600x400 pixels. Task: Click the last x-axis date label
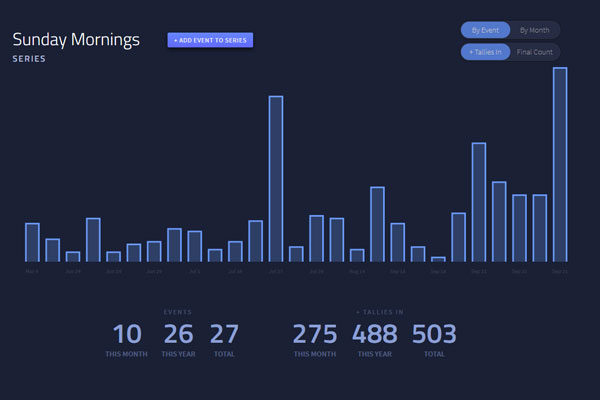point(559,270)
